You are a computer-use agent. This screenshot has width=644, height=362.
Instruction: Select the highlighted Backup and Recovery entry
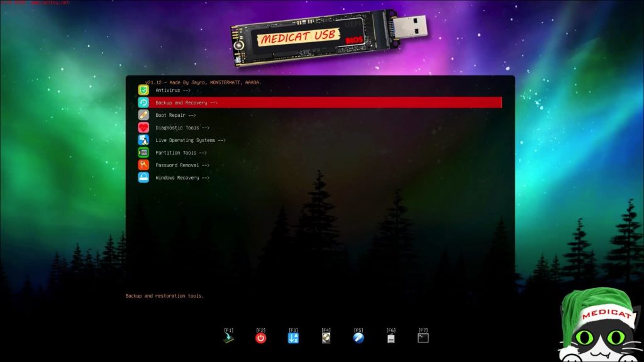pos(186,102)
